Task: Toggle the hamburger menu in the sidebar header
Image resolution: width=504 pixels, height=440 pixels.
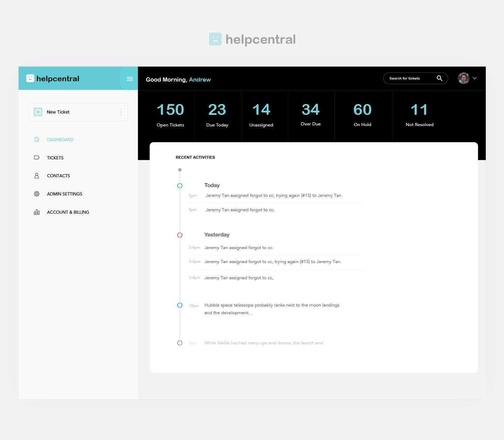Action: click(x=130, y=79)
